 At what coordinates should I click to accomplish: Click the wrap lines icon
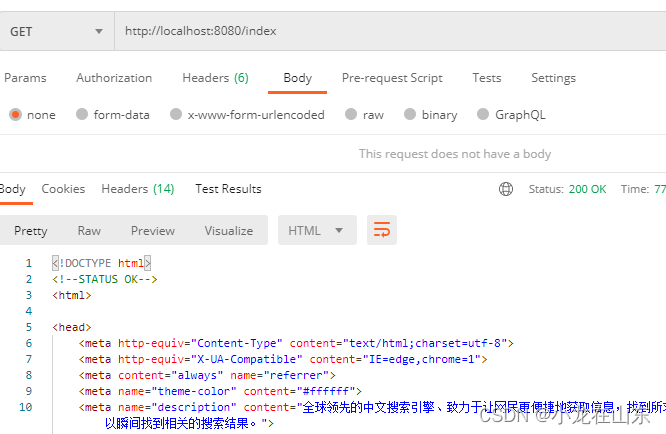coord(382,230)
